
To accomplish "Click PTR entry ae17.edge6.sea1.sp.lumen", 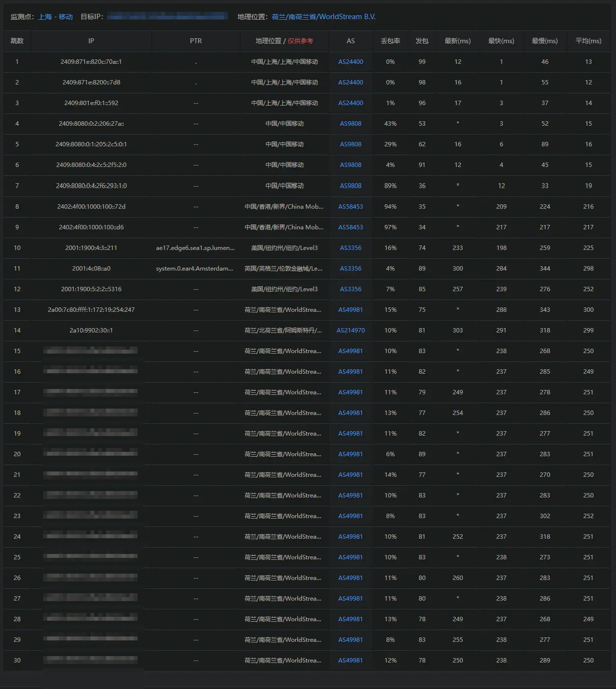I will [x=195, y=248].
